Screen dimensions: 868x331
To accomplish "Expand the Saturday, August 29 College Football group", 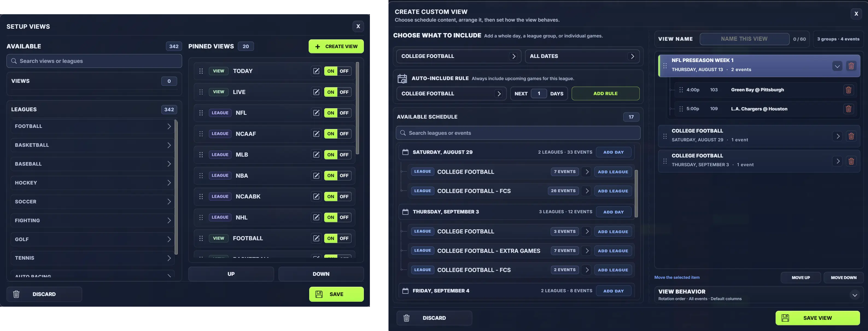I will [838, 136].
